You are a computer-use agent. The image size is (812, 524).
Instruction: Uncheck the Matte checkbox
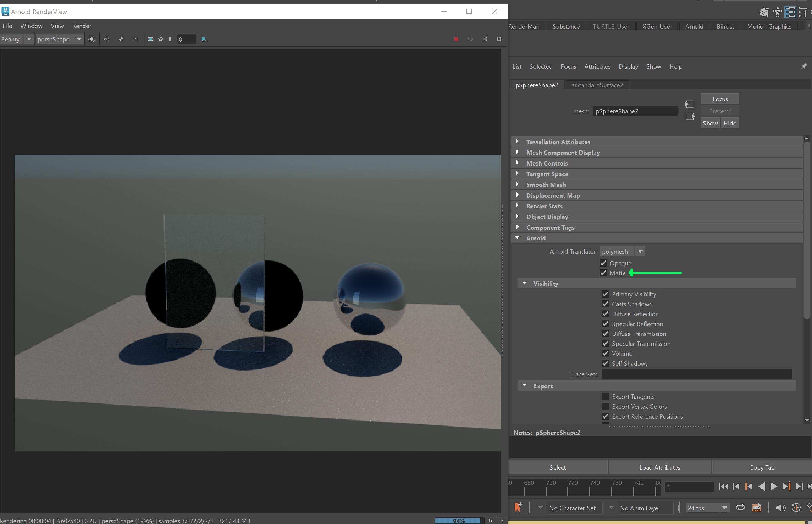[603, 273]
